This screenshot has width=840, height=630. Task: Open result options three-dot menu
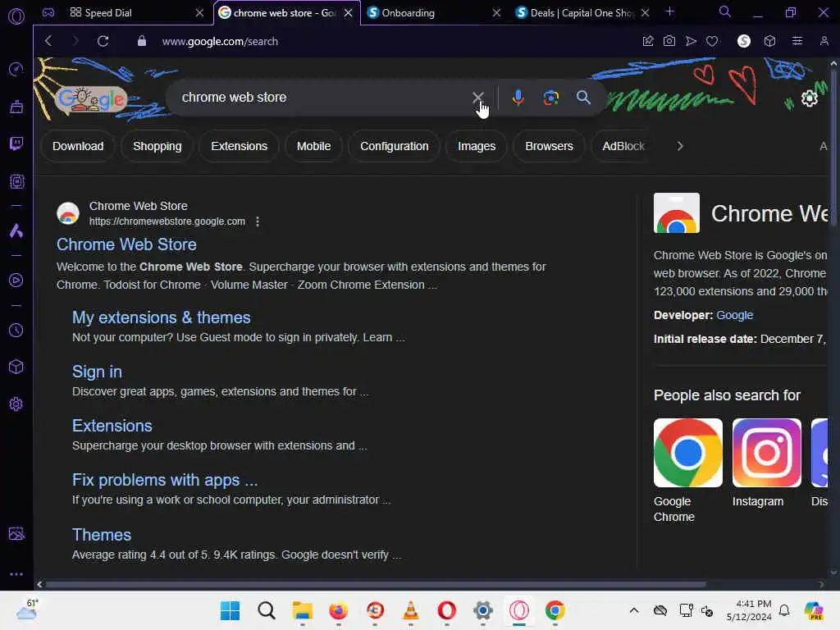(258, 221)
